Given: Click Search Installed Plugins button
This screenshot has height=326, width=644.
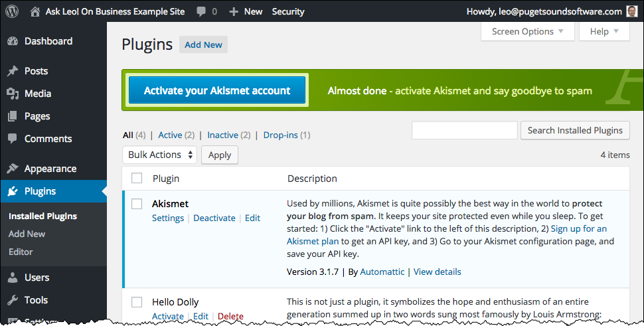Looking at the screenshot, I should point(575,130).
